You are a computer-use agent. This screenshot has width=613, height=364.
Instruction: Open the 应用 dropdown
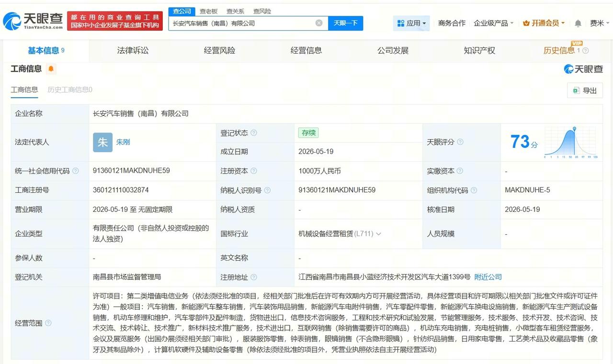(412, 23)
